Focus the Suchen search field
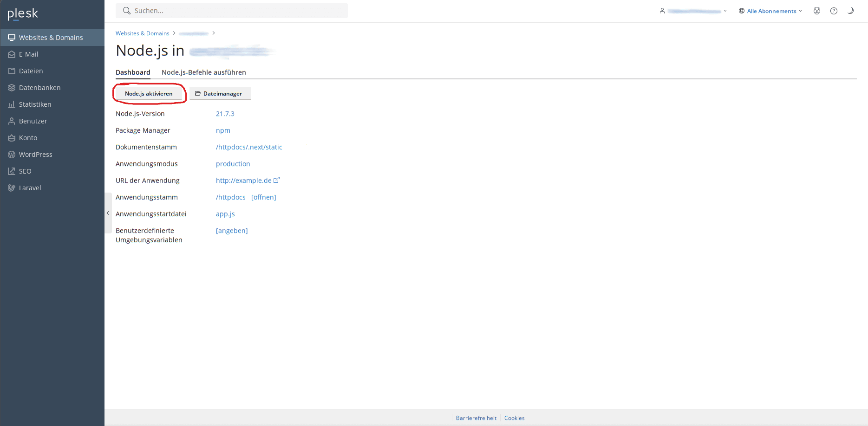The height and width of the screenshot is (426, 868). point(232,11)
